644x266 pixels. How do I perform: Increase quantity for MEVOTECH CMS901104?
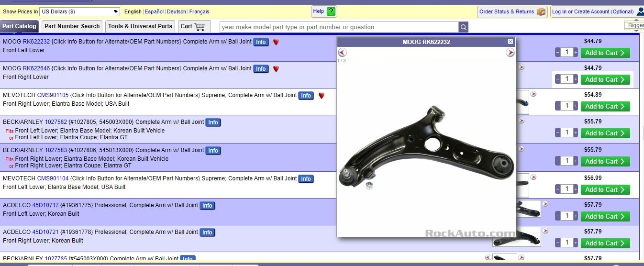pos(576,189)
